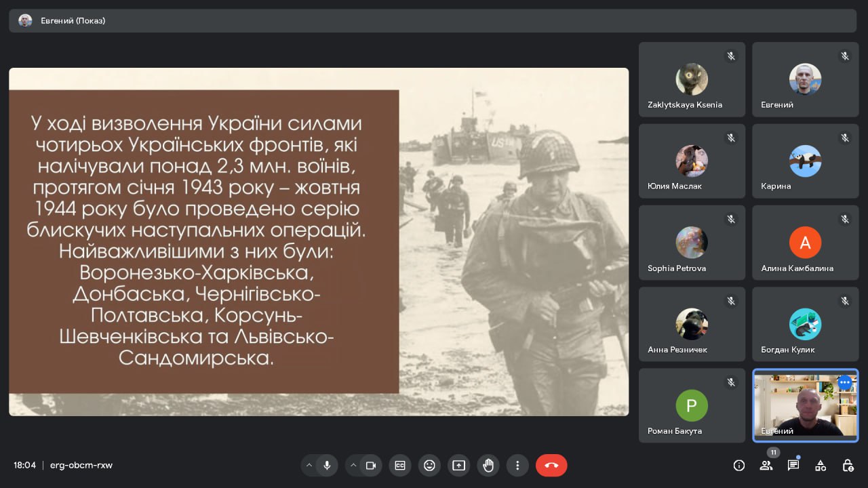Show the participants list panel

766,466
